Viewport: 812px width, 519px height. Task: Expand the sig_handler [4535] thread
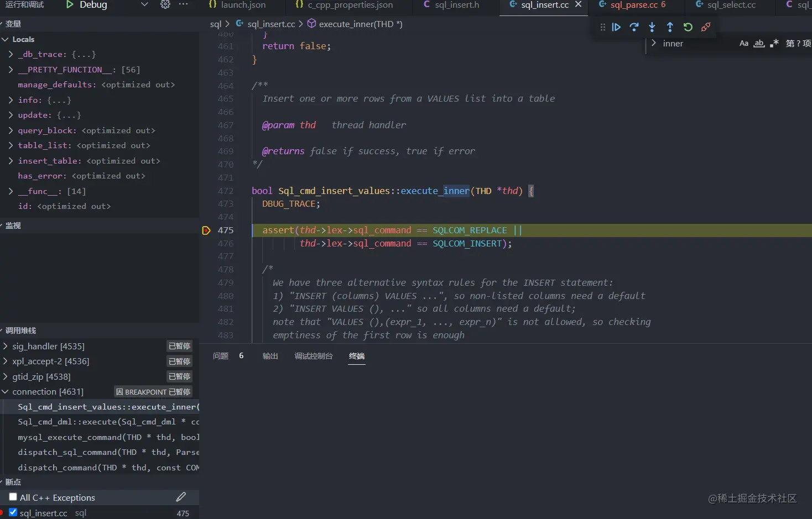pyautogui.click(x=5, y=347)
